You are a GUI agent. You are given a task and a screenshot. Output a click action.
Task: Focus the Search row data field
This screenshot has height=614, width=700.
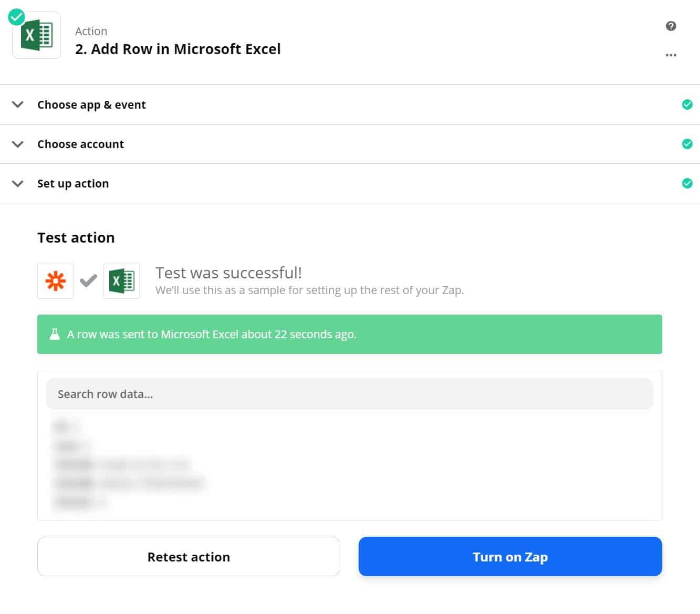349,394
